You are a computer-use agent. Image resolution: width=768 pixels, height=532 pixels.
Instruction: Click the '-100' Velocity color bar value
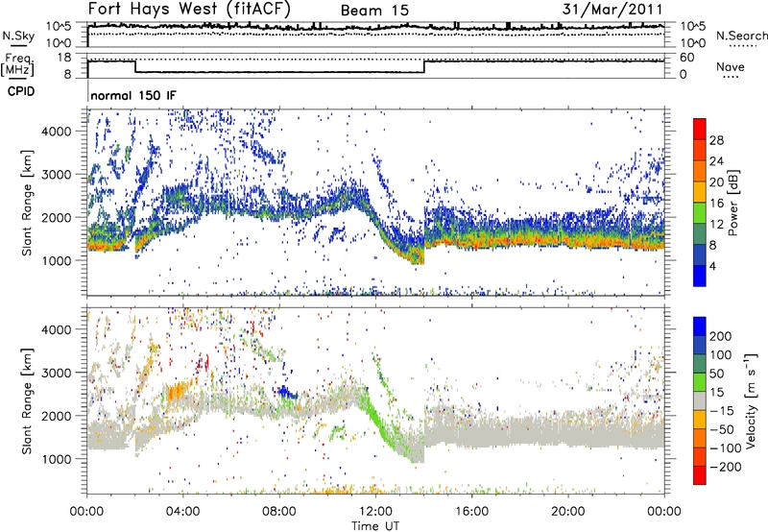click(x=726, y=448)
